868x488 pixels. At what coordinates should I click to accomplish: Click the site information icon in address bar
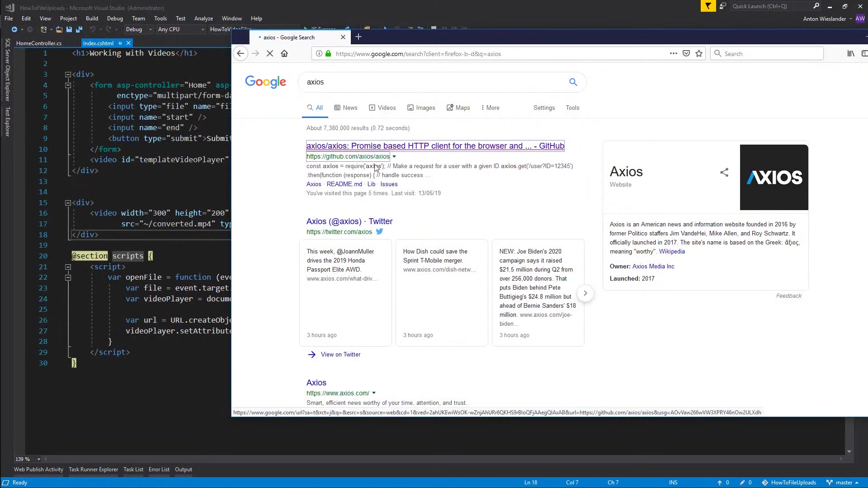tap(319, 54)
